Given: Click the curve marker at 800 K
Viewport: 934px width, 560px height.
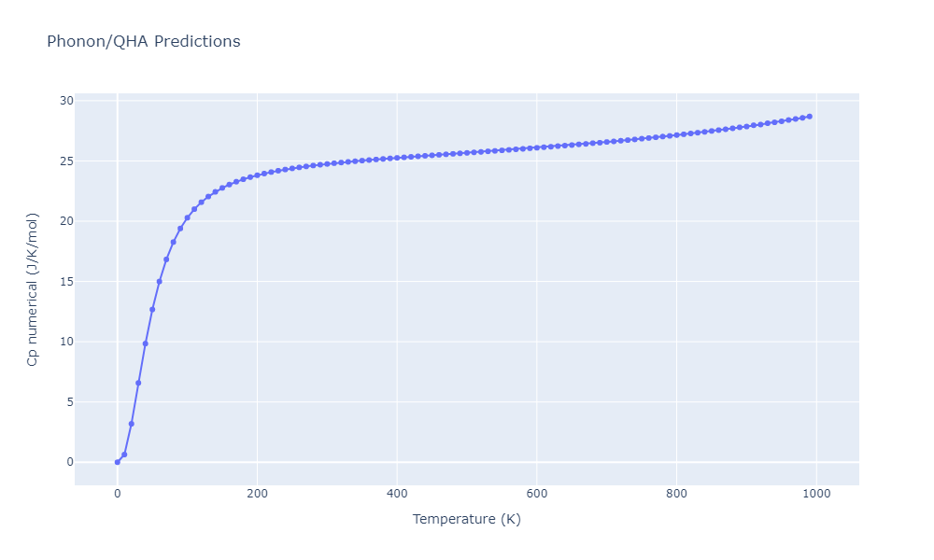Looking at the screenshot, I should (x=676, y=135).
